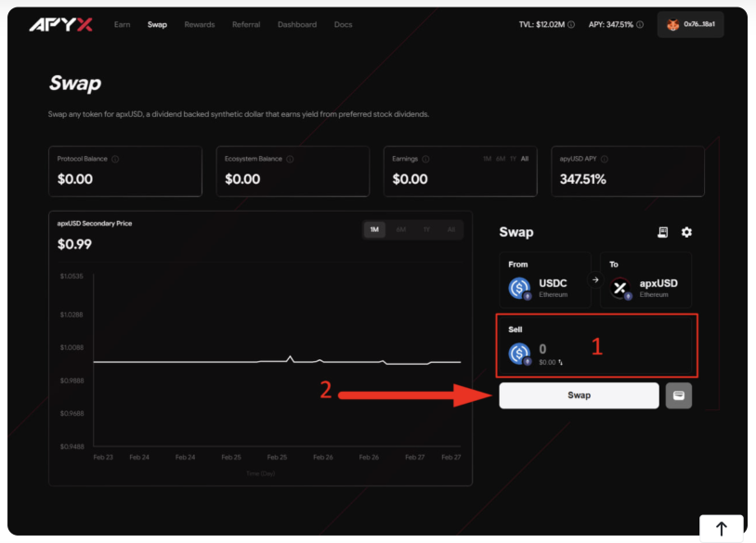Navigate to the Dashboard menu item

(x=296, y=24)
